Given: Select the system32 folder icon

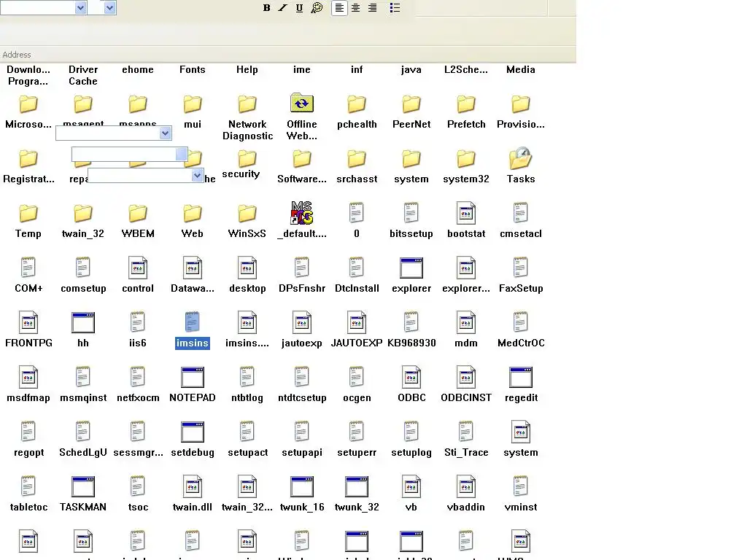Looking at the screenshot, I should point(466,159).
